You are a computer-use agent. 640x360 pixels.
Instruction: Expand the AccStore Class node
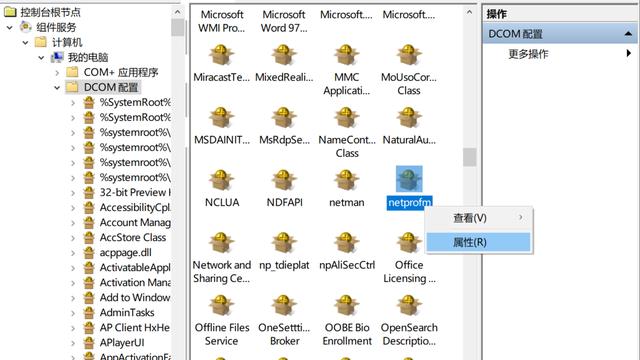[x=73, y=238]
